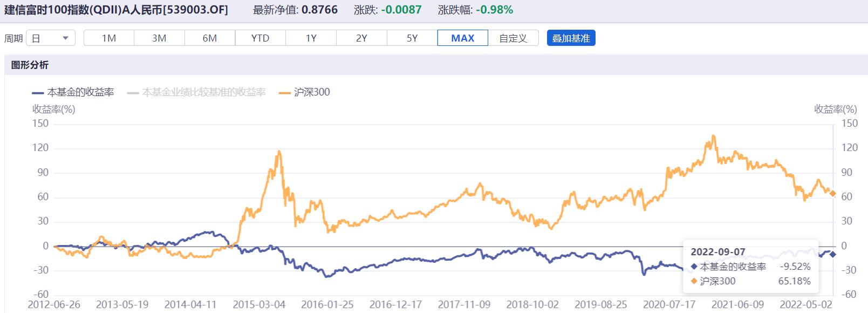Open the 周期 period dropdown showing 日
This screenshot has height=313, width=868.
coord(50,38)
